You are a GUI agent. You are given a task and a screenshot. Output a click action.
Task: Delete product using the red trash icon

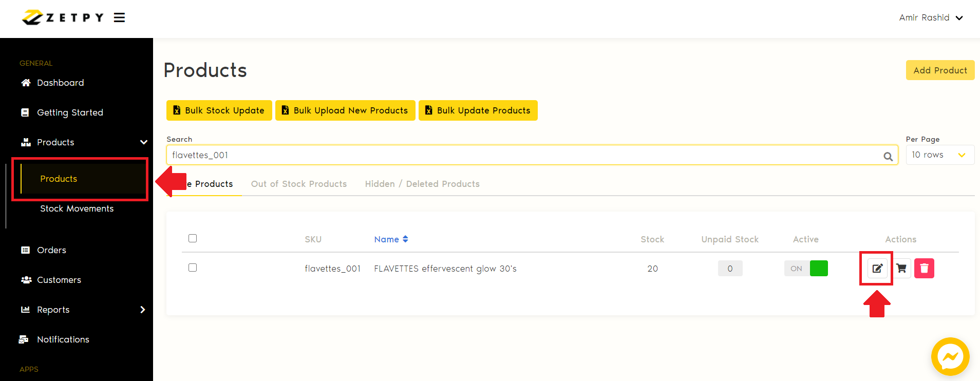[x=924, y=268]
